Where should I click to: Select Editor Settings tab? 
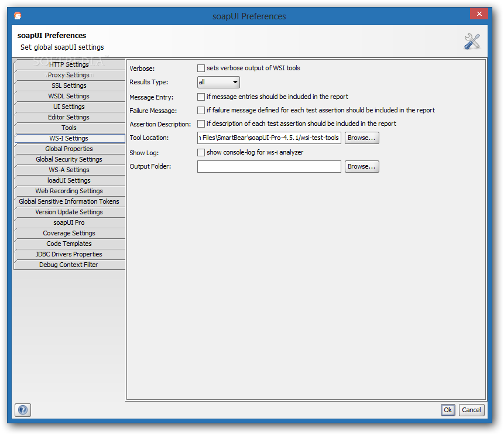[69, 117]
